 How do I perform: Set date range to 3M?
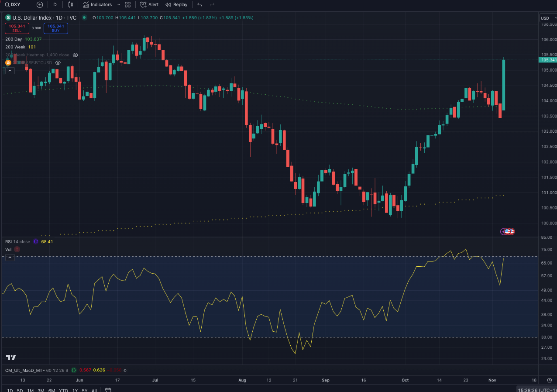point(41,390)
